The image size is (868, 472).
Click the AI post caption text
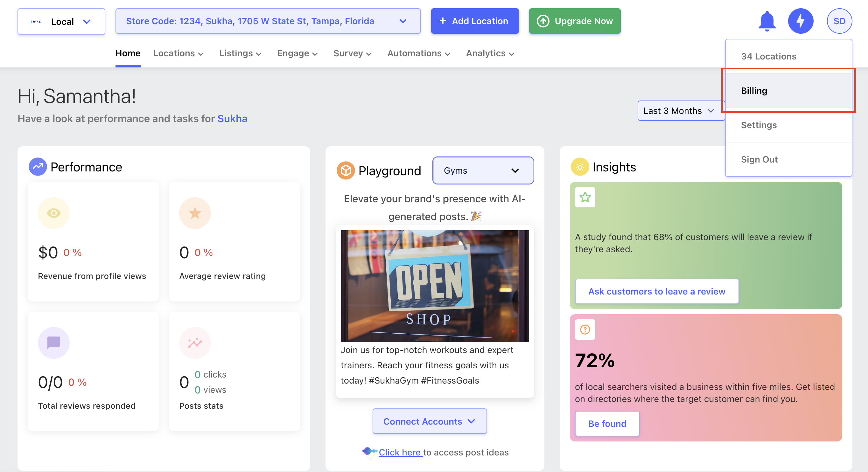pos(427,365)
